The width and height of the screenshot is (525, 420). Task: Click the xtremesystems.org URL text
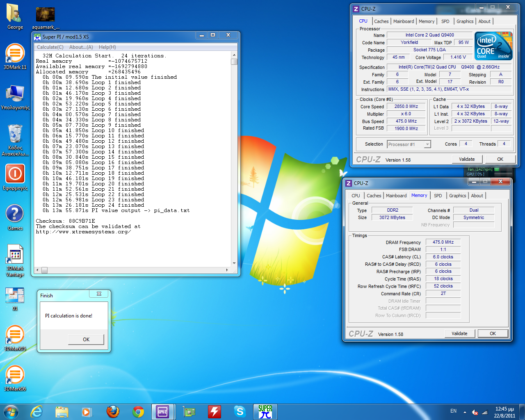point(83,232)
